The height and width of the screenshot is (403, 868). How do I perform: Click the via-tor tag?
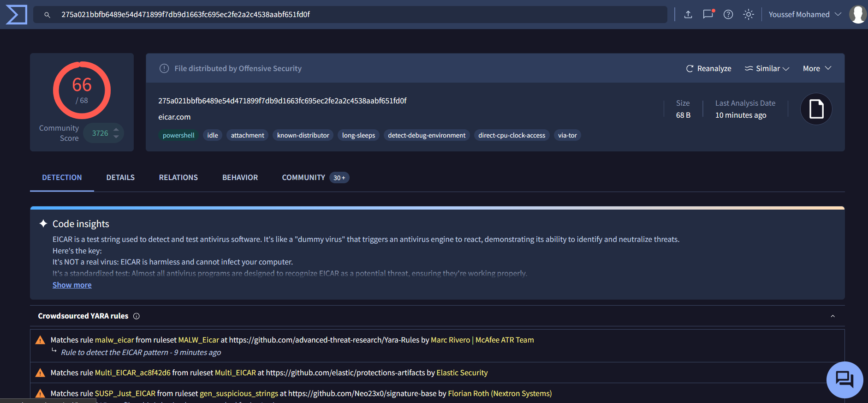tap(567, 135)
